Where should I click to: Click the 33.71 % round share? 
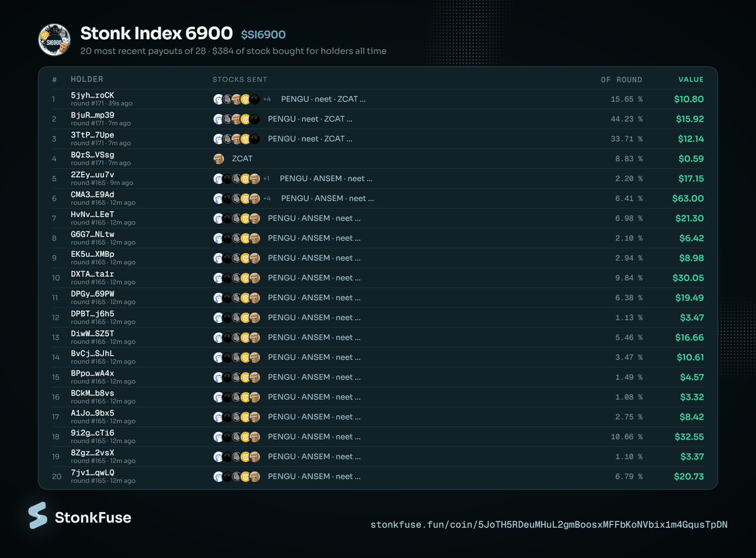tap(627, 139)
